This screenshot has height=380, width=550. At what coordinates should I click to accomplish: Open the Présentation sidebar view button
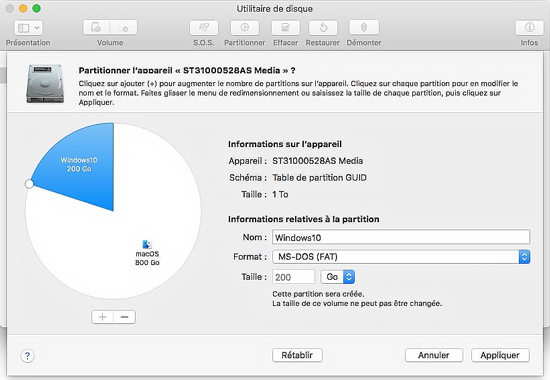tap(28, 28)
